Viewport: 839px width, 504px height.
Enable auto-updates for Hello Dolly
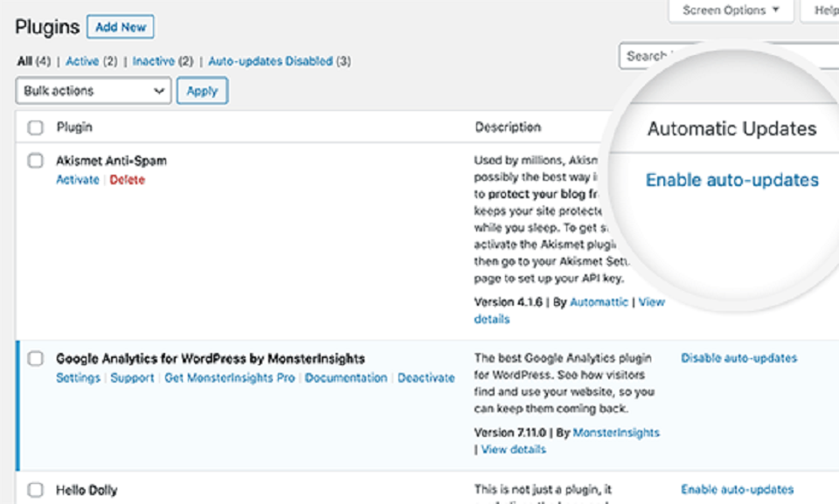738,489
